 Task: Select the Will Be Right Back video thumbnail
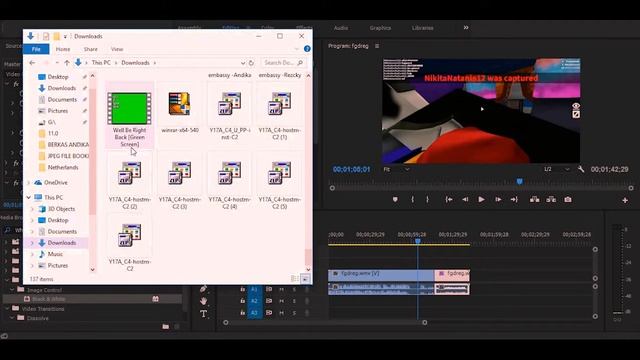(129, 109)
